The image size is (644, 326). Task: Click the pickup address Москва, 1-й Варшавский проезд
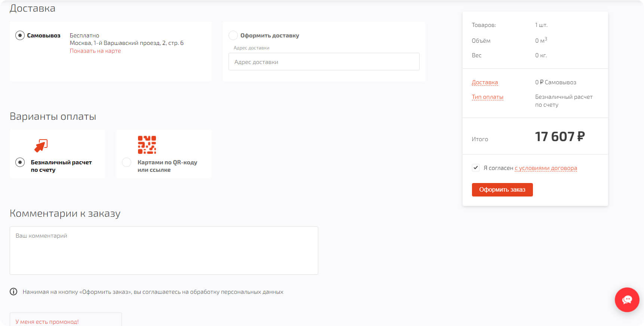pos(126,43)
